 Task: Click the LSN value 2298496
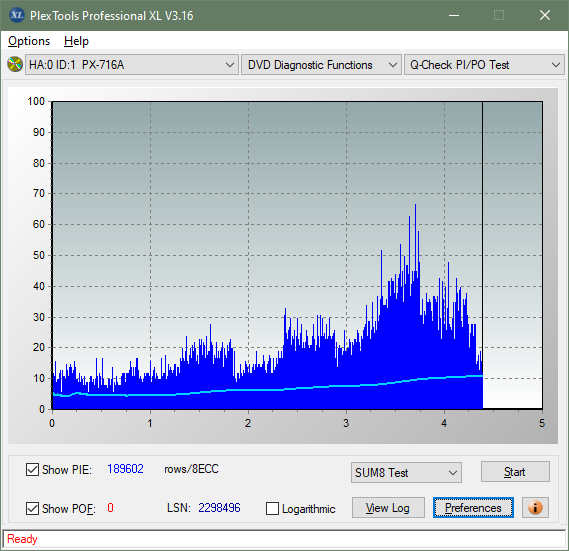pos(219,508)
